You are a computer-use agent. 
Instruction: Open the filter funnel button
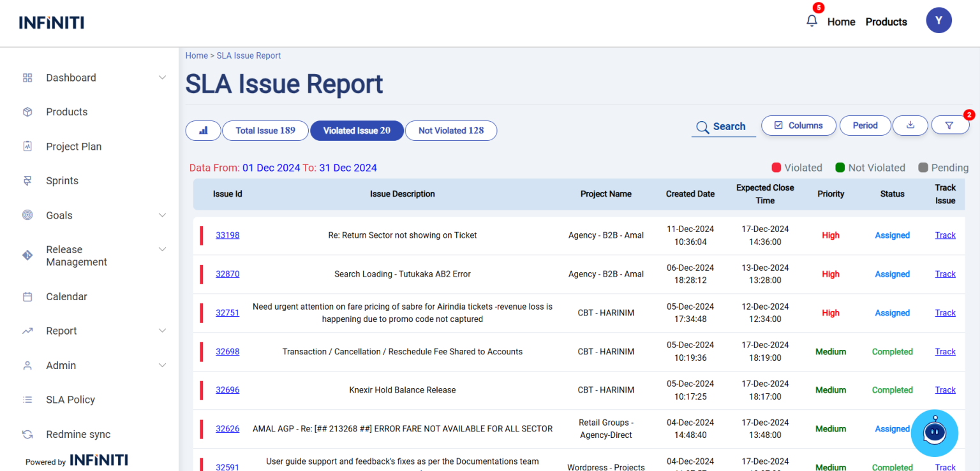pos(949,126)
